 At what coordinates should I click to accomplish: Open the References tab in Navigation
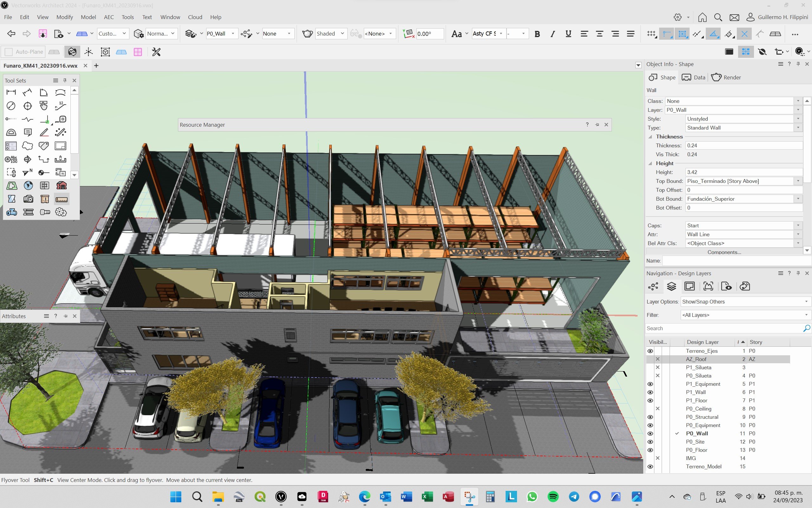click(744, 286)
